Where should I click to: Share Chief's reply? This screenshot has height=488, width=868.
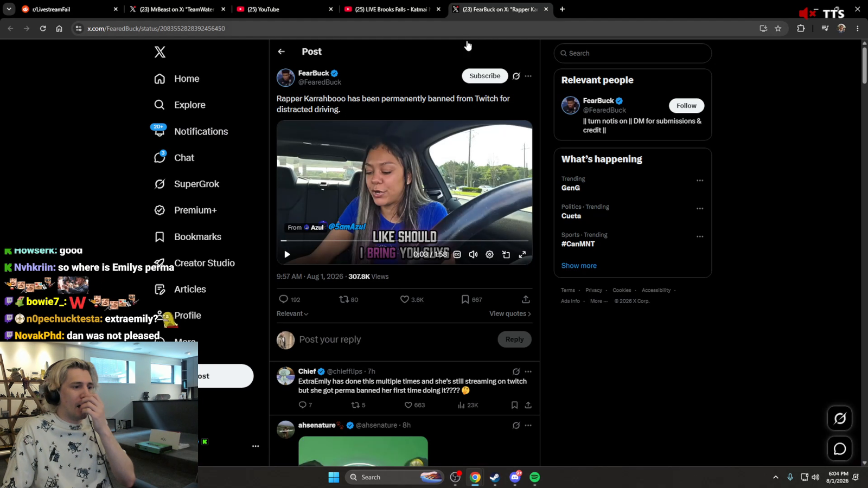coord(528,405)
